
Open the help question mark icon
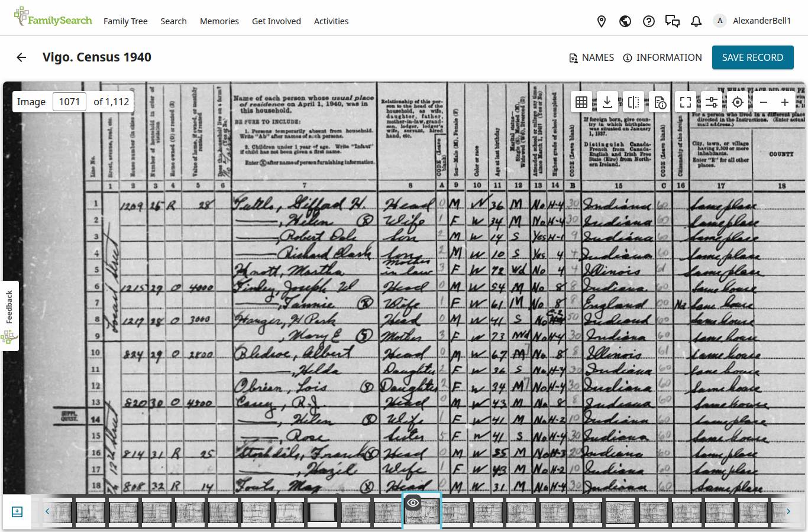click(649, 21)
